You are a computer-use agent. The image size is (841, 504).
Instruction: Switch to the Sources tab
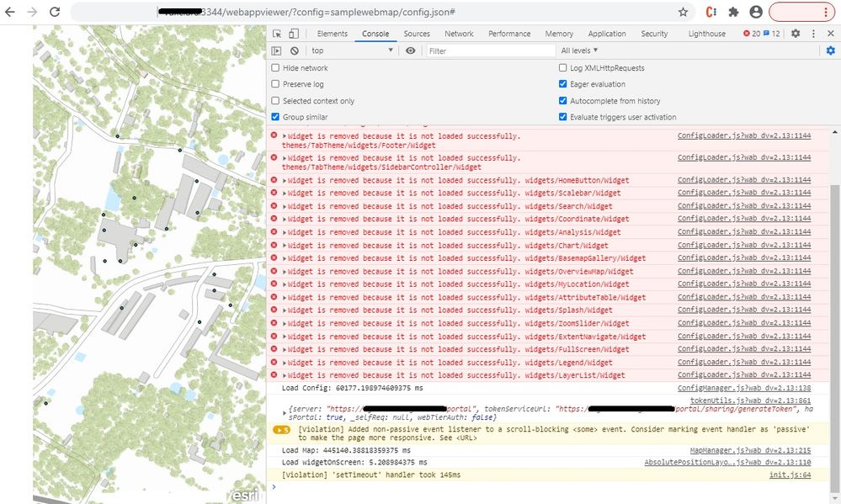click(417, 34)
